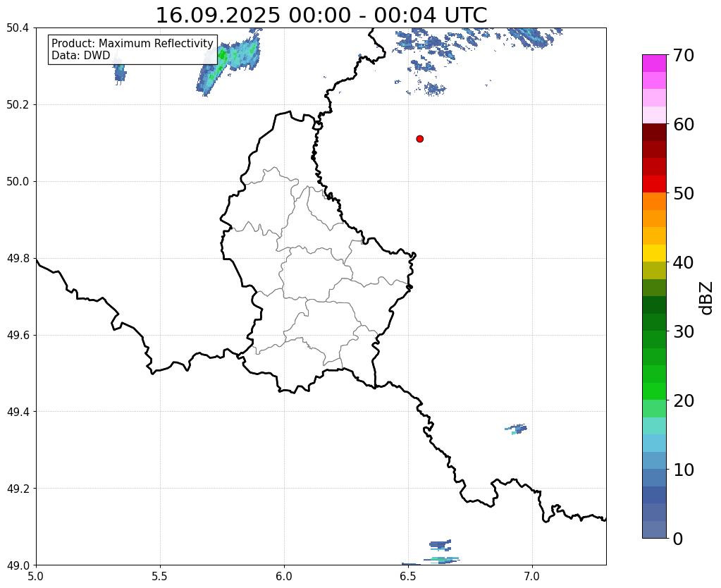Click the latitude tick label 49.8
Screen dimensions: 721x588
pyautogui.click(x=18, y=259)
